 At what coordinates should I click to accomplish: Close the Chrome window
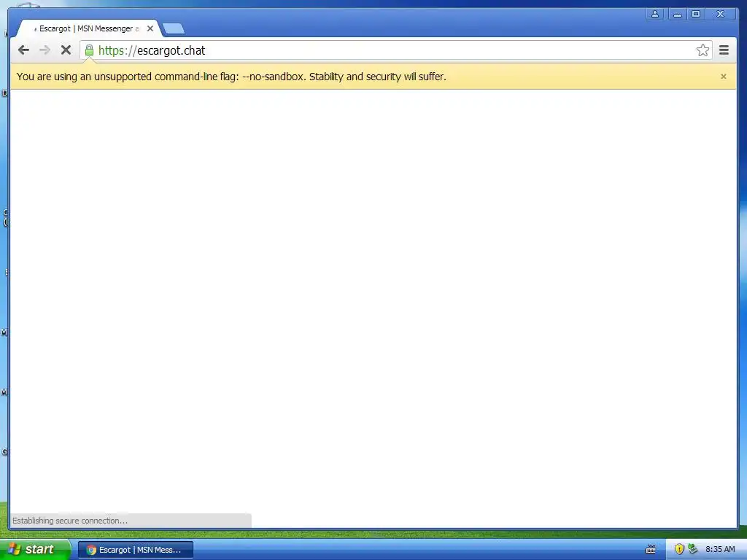pyautogui.click(x=720, y=15)
